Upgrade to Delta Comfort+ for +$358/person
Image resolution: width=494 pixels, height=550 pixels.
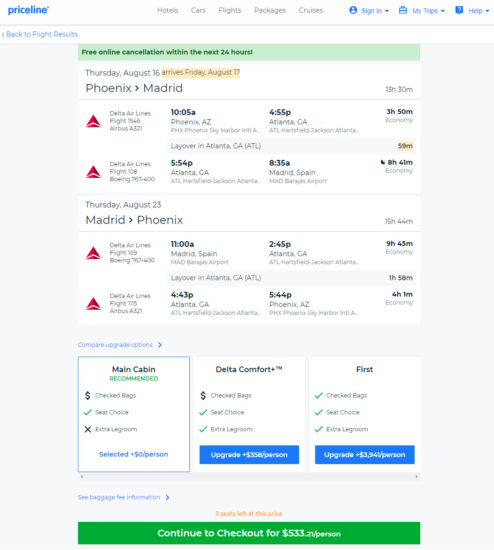coord(249,455)
